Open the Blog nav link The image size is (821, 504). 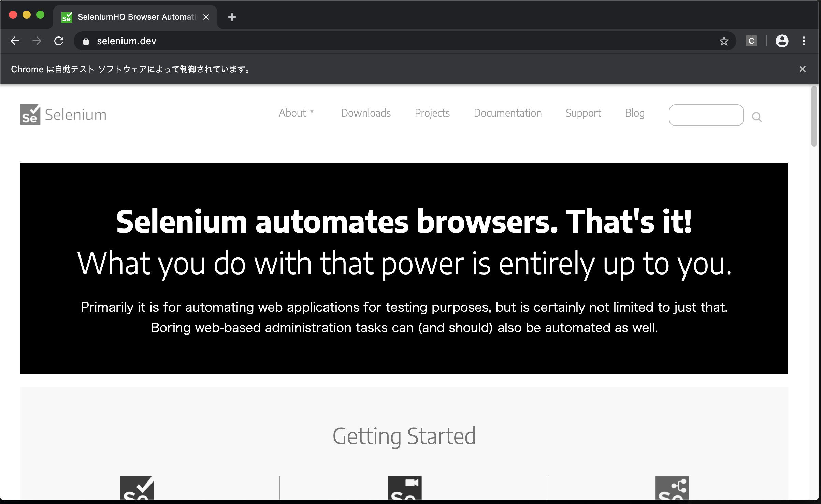(635, 113)
